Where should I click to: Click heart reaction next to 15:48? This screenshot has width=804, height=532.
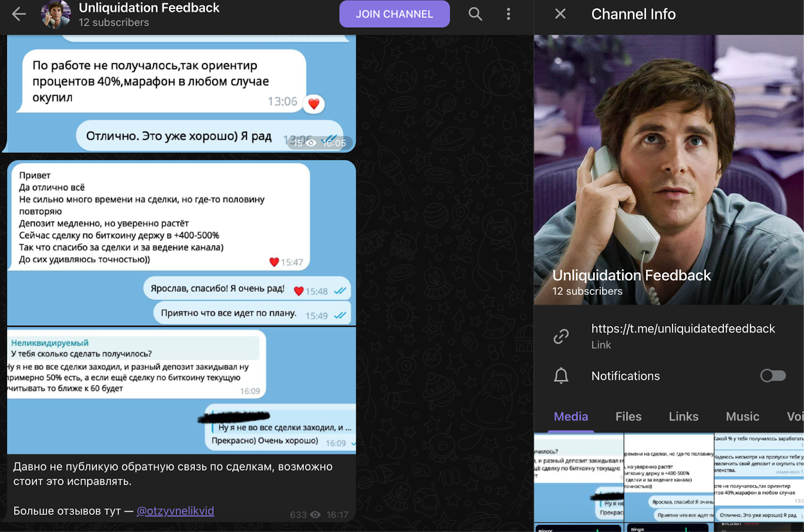[x=298, y=291]
